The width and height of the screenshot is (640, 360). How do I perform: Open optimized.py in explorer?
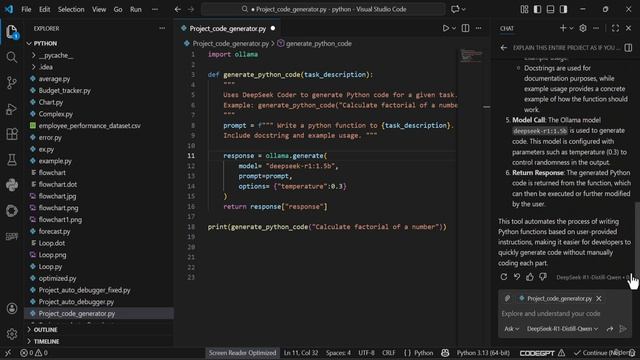(58, 278)
